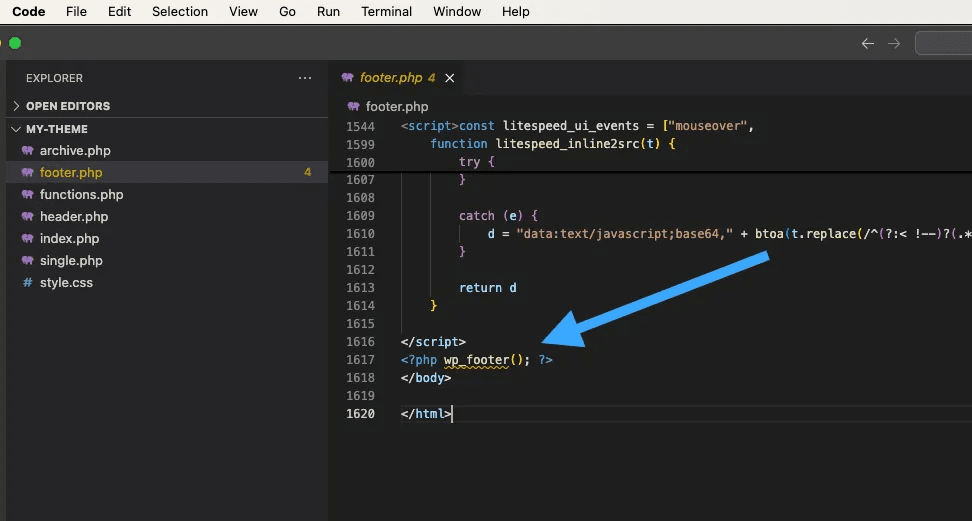This screenshot has height=521, width=972.
Task: Close the footer.php editor tab
Action: (450, 78)
